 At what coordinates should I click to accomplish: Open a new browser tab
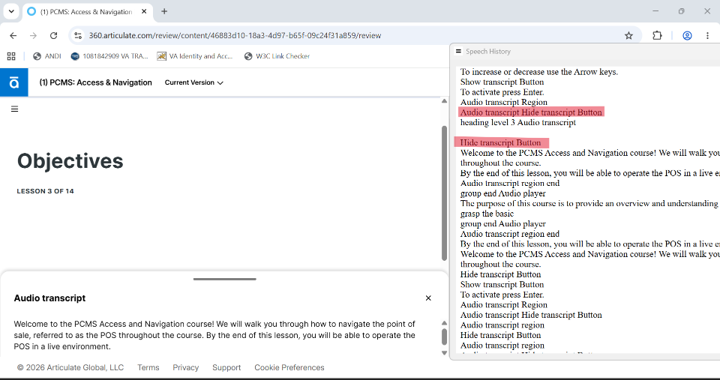click(x=164, y=11)
